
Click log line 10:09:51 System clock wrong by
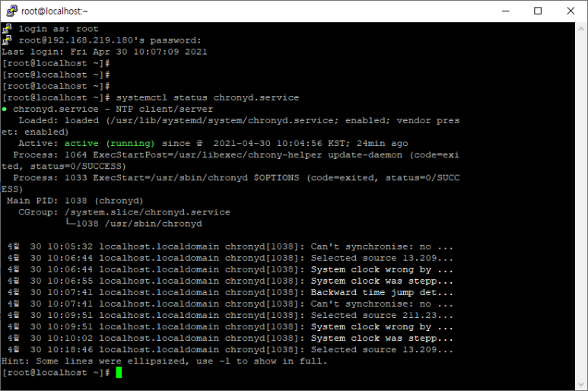pyautogui.click(x=230, y=326)
